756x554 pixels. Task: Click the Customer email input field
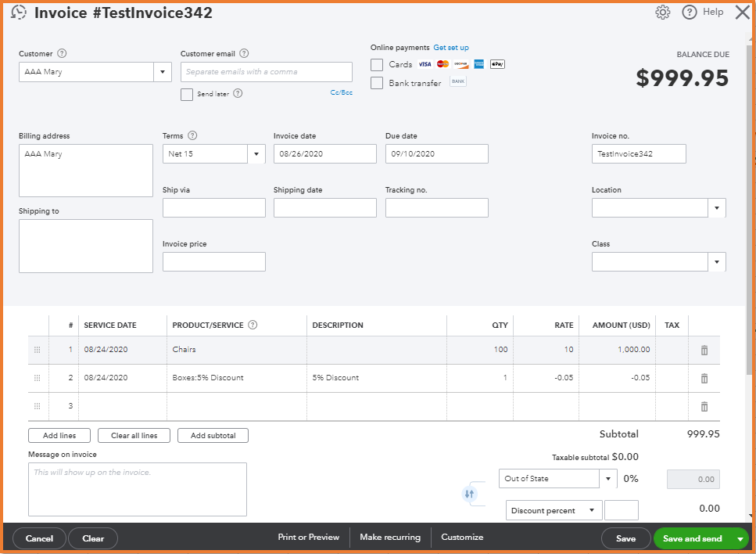tap(266, 72)
